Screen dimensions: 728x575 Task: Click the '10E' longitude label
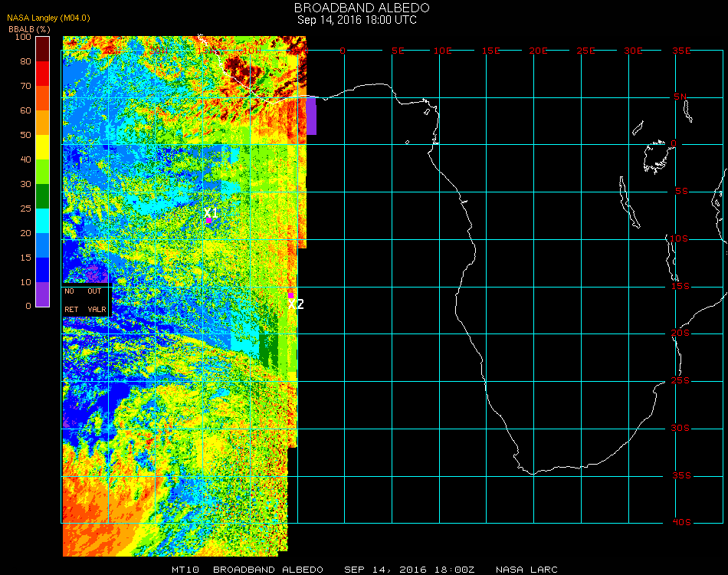[442, 51]
